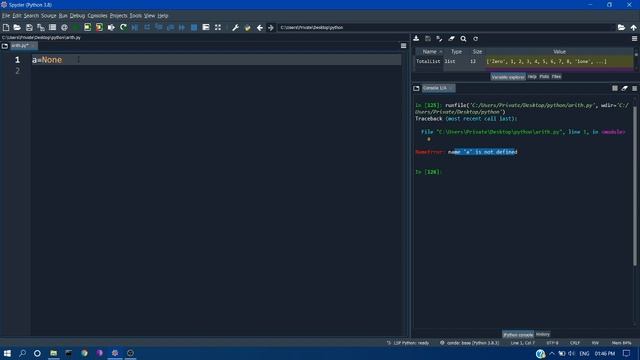Save the current file arith.py
The height and width of the screenshot is (360, 640).
click(x=29, y=27)
